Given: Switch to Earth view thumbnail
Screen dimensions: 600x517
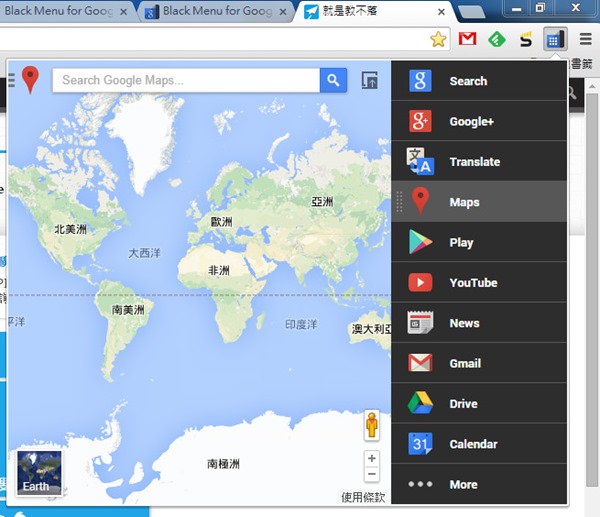Looking at the screenshot, I should (39, 473).
